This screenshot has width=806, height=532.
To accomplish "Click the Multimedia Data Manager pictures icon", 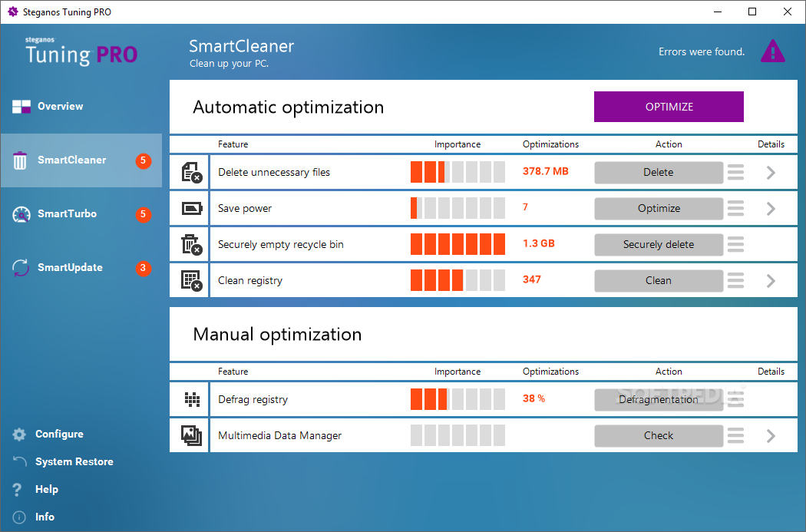I will [x=191, y=435].
